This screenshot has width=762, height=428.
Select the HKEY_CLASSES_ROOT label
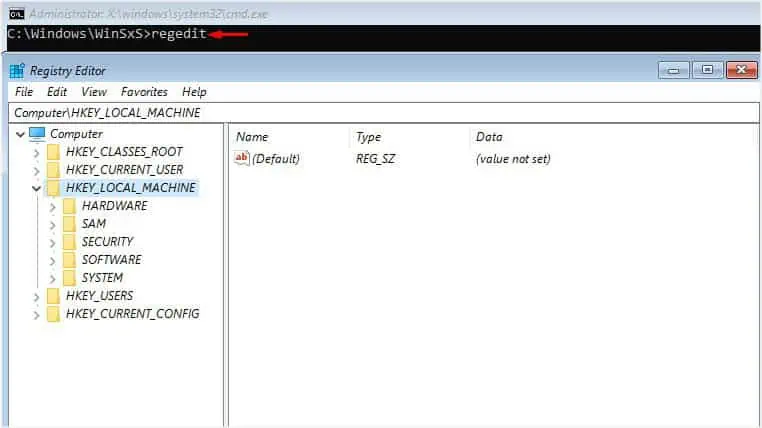[x=124, y=152]
